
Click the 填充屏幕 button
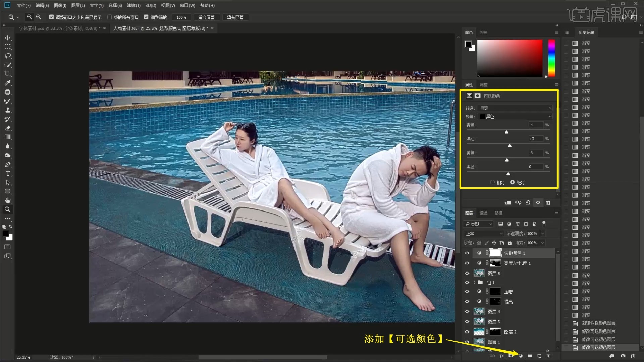click(235, 17)
